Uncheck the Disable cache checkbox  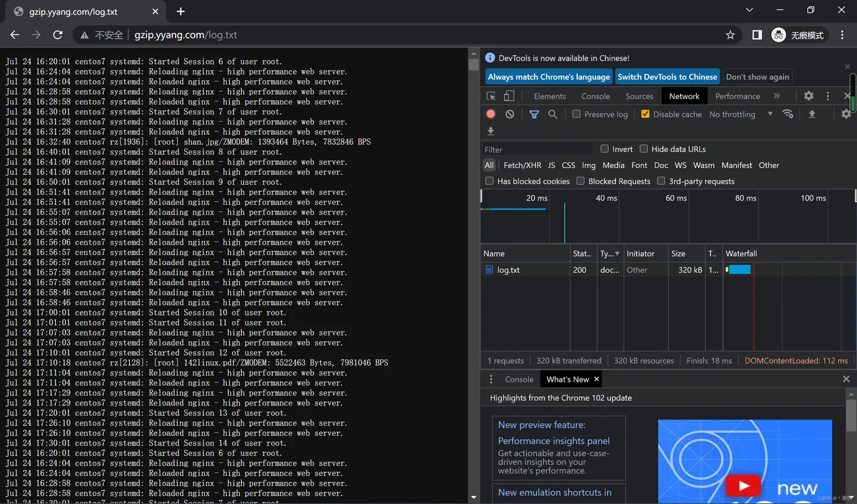point(645,114)
